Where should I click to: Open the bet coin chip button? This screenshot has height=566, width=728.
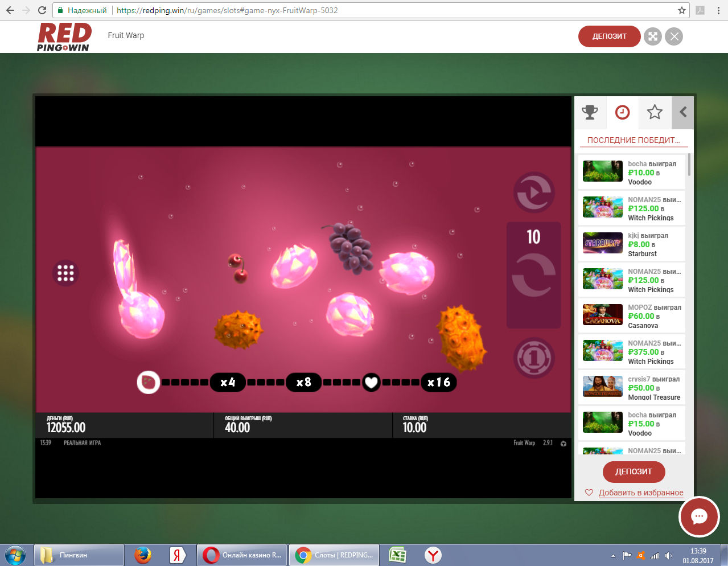pyautogui.click(x=534, y=358)
